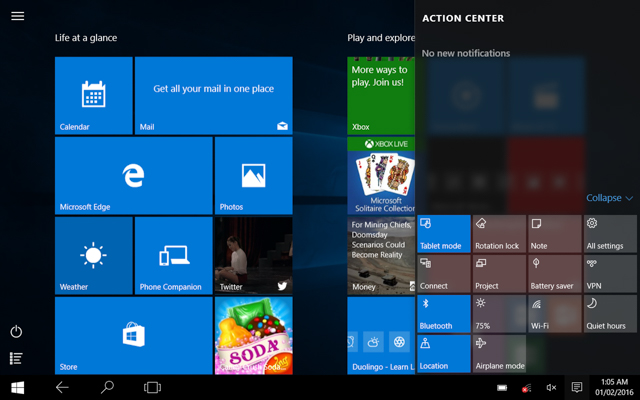Screen dimensions: 640x400
Task: Toggle Battery saver quick action
Action: coord(555,274)
